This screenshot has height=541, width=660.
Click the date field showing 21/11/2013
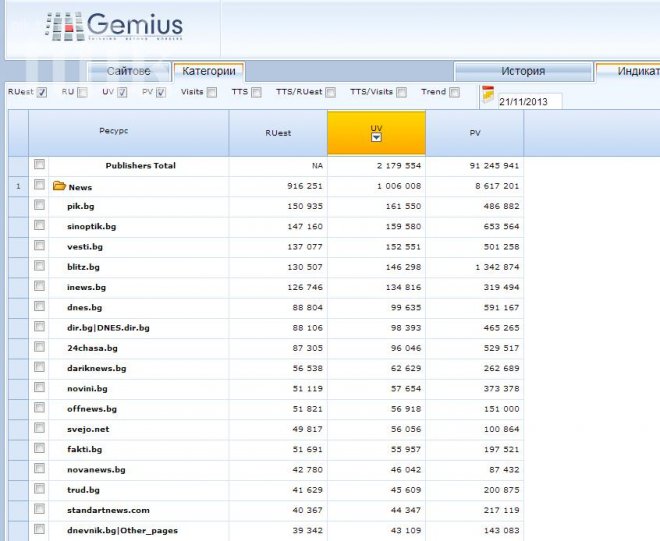tap(529, 102)
